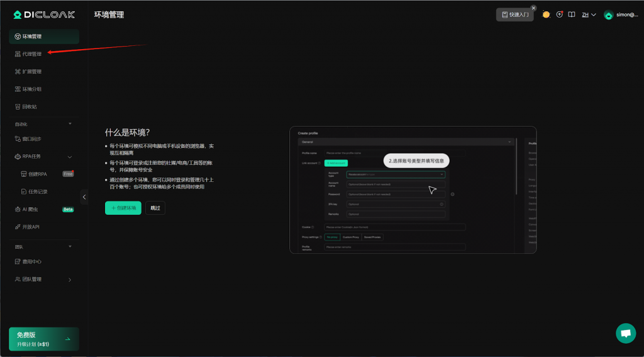Expand the 团队管理 submenu chevron
Screen dimensions: 644x357
70,280
